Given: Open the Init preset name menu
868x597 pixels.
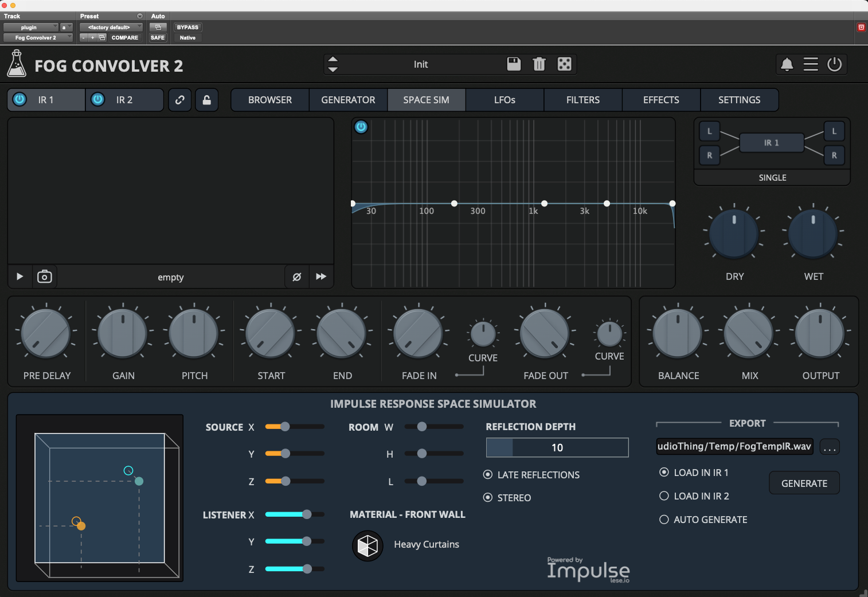Looking at the screenshot, I should pyautogui.click(x=421, y=64).
